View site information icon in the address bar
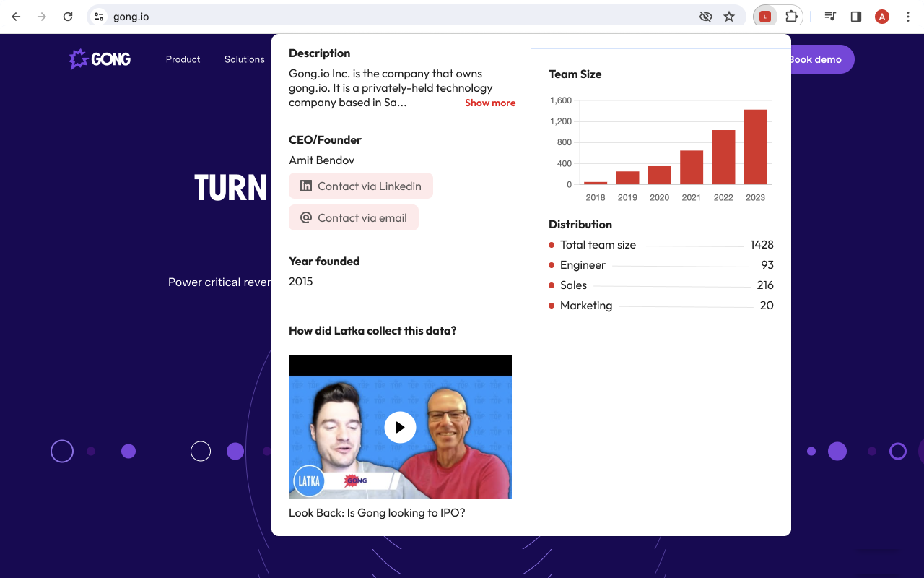 click(99, 17)
